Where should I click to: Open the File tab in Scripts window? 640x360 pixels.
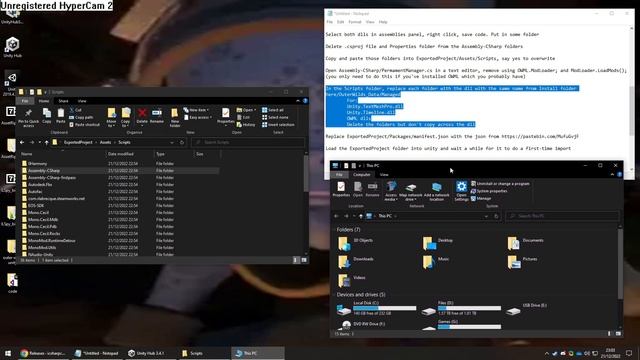click(x=25, y=101)
